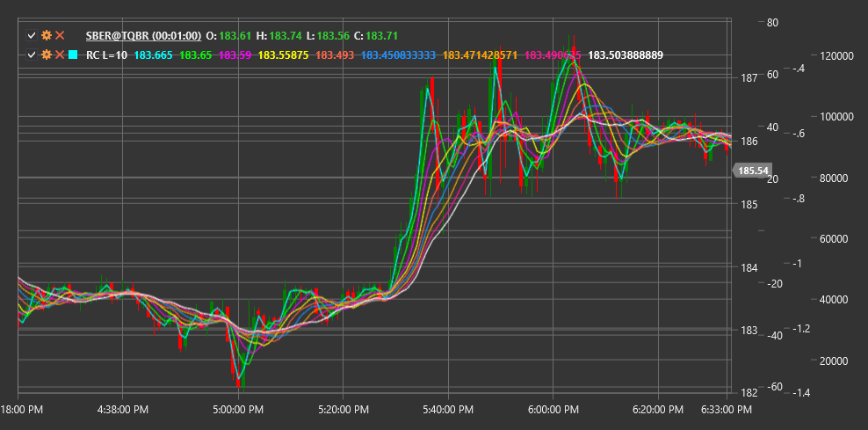This screenshot has height=430, width=868.
Task: Click the cyan value 183.665
Action: 154,55
